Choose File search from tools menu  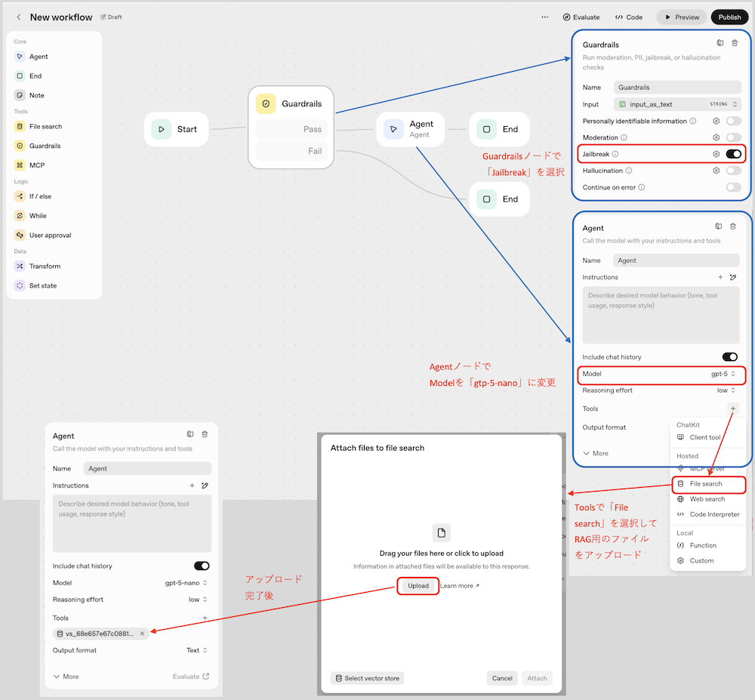706,483
